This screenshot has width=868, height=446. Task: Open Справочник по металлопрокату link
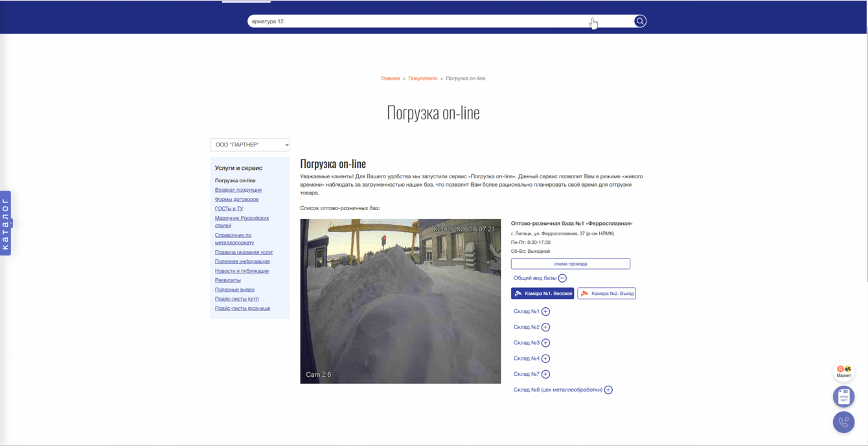tap(234, 239)
